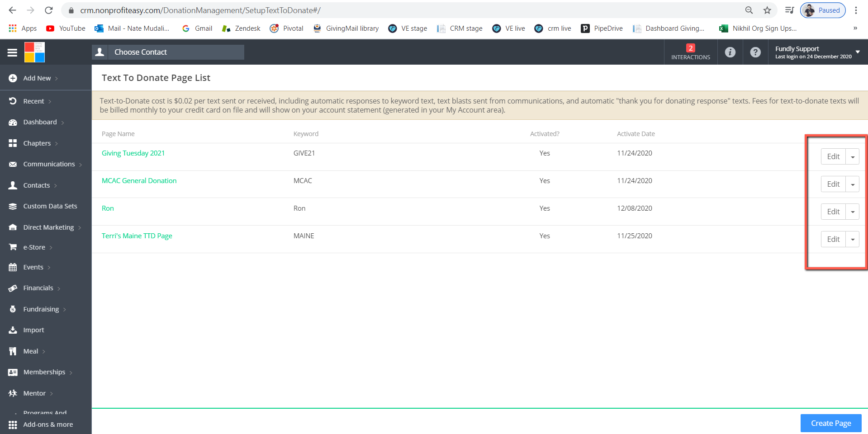The width and height of the screenshot is (868, 434).
Task: Click the Financials money icon
Action: (x=13, y=288)
